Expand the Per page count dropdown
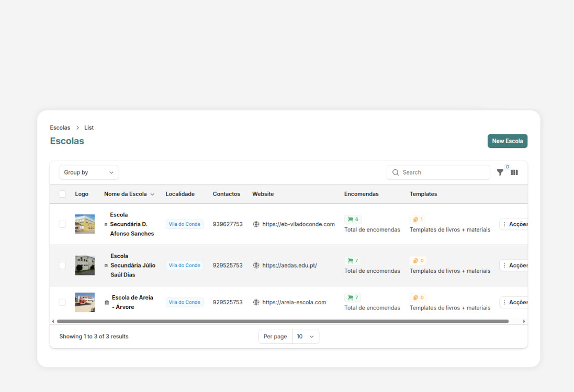This screenshot has width=574, height=392. pos(305,337)
